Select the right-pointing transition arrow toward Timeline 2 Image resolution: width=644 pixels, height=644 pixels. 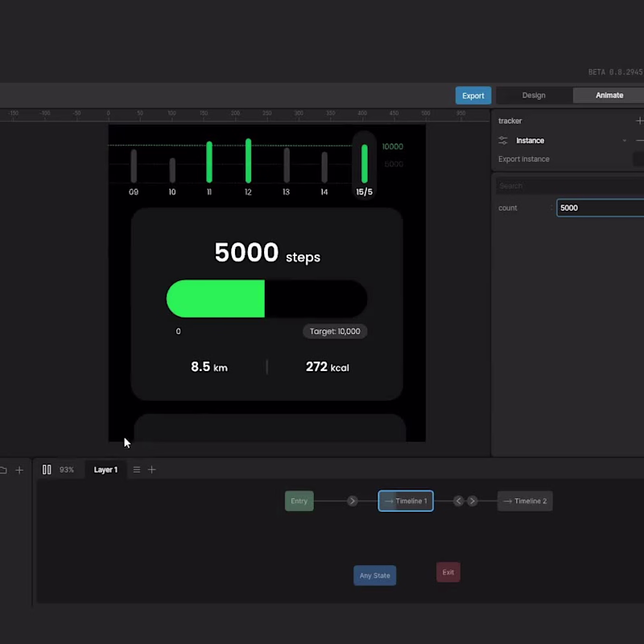(473, 501)
